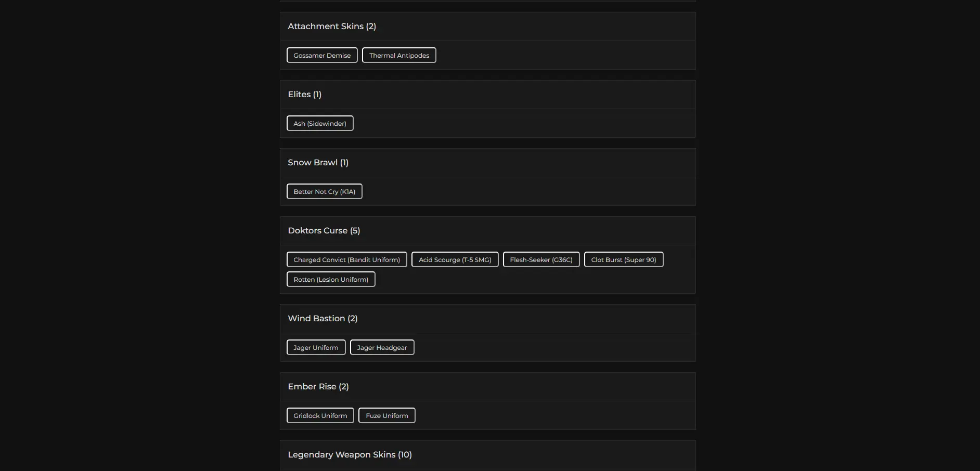Collapse the Attachment Skins (2) section header
Viewport: 980px width, 471px height.
[487, 27]
